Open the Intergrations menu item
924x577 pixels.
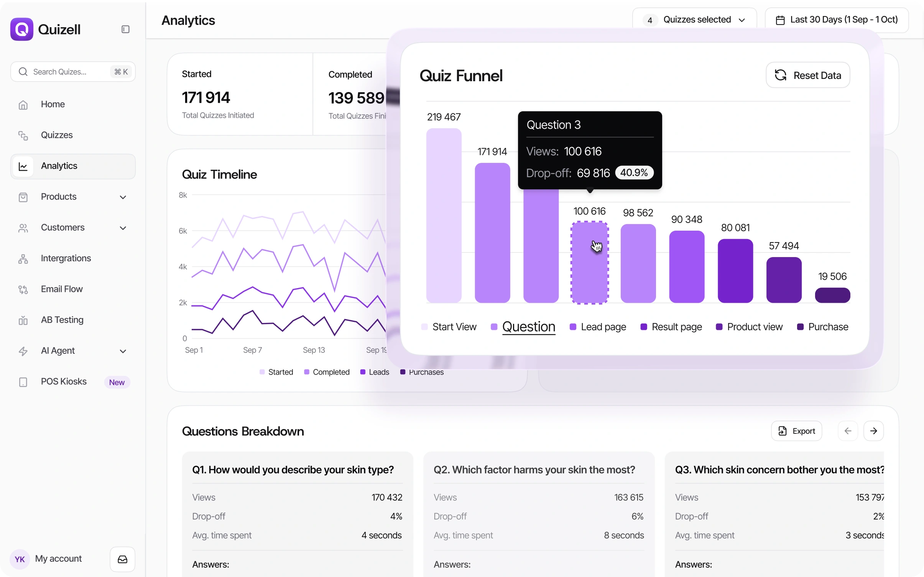point(73,259)
